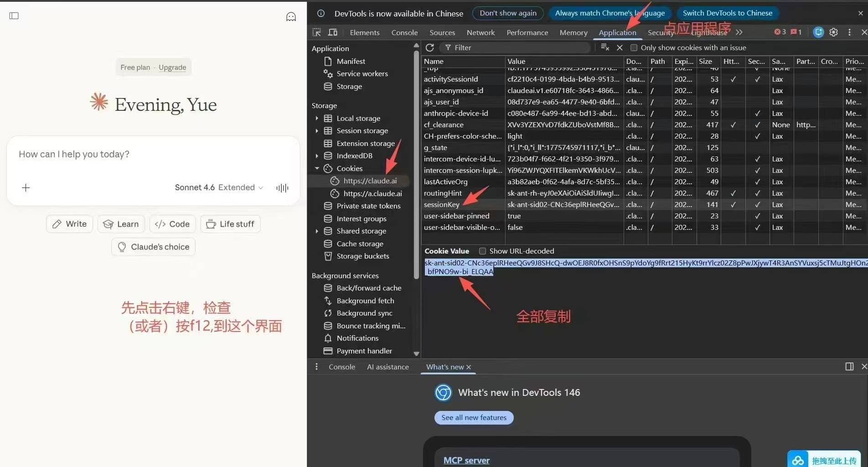868x467 pixels.
Task: Select Payment handler under Background services
Action: [364, 351]
